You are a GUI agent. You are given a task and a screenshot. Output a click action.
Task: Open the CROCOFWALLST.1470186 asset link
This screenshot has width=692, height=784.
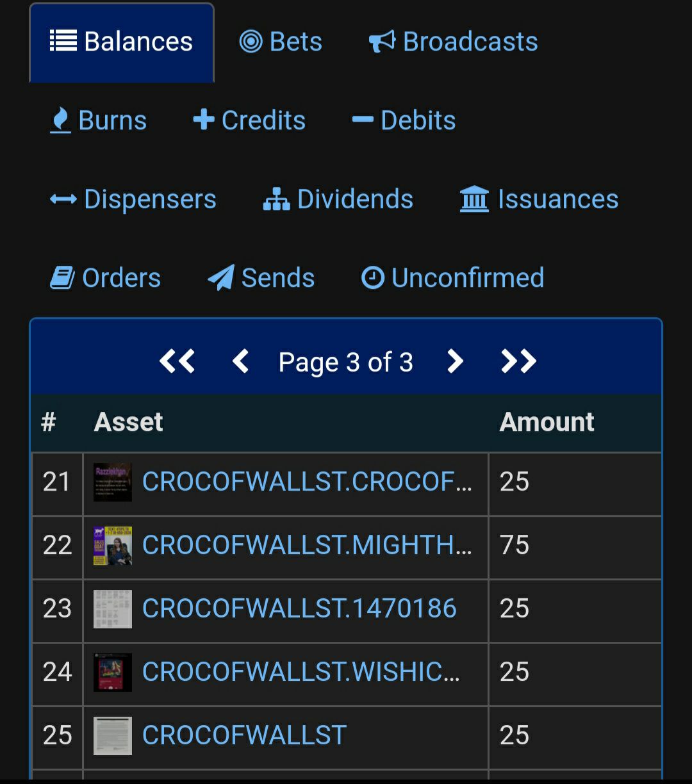coord(299,608)
